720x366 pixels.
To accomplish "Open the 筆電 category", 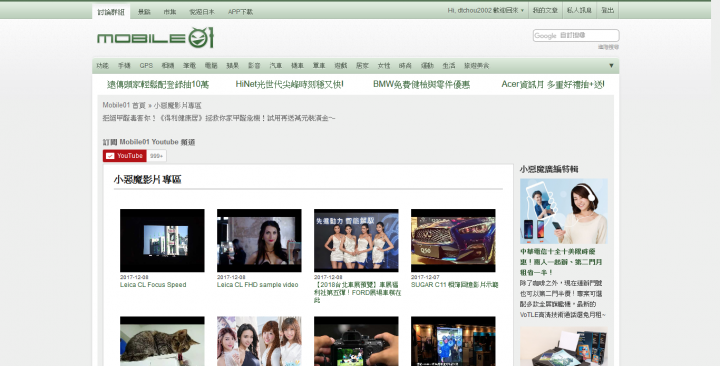I will pyautogui.click(x=189, y=66).
